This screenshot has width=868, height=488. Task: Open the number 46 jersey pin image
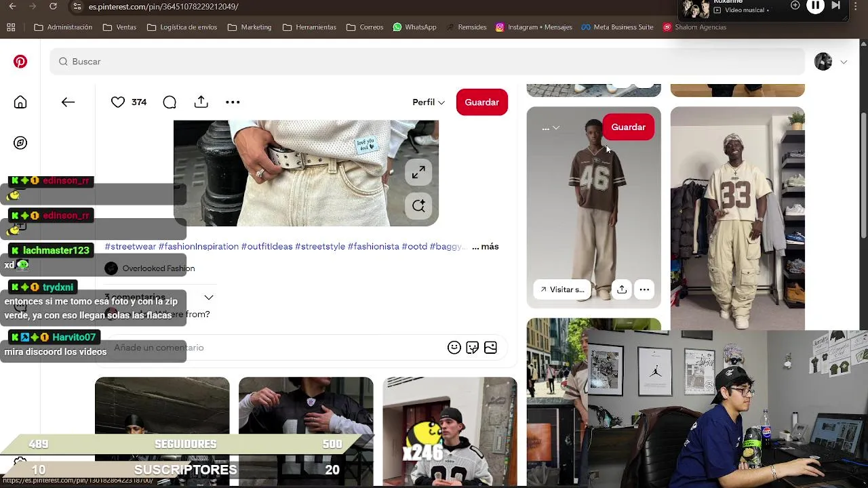[x=594, y=207]
